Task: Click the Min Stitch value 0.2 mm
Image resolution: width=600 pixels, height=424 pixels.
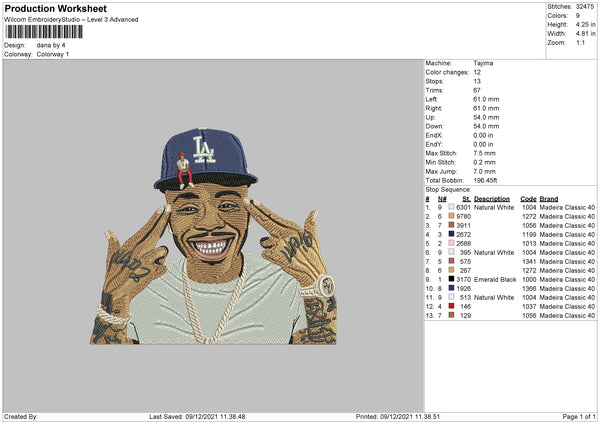Action: (484, 162)
